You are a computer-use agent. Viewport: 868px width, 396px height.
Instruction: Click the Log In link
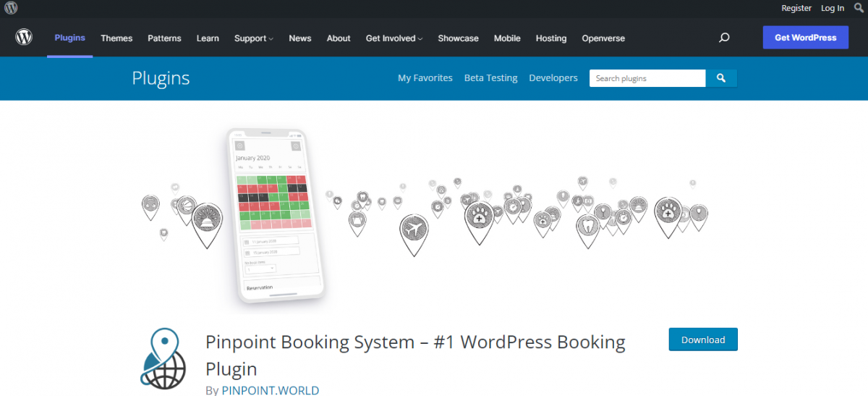click(833, 8)
